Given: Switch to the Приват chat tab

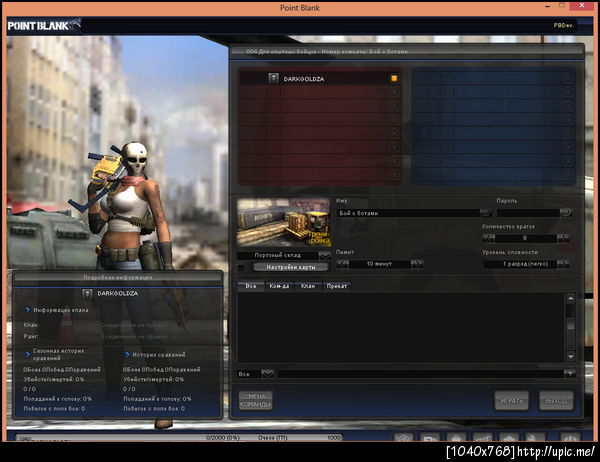Looking at the screenshot, I should click(x=337, y=286).
